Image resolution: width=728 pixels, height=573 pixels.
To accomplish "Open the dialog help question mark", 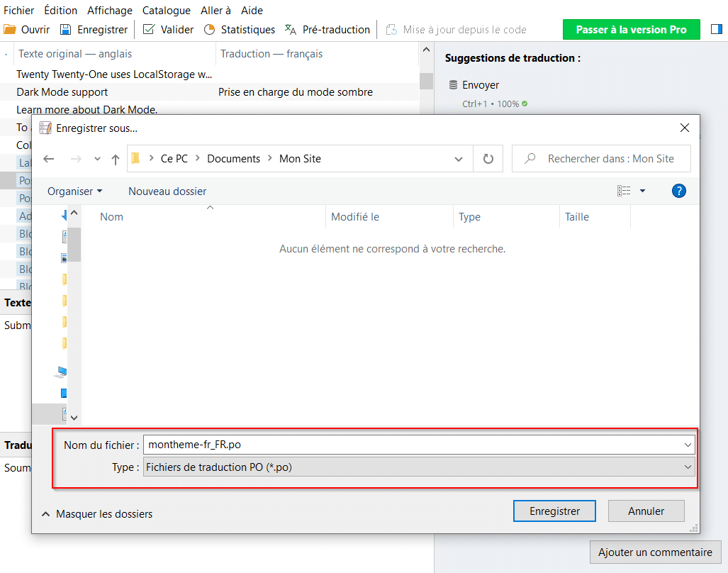I will tap(678, 191).
